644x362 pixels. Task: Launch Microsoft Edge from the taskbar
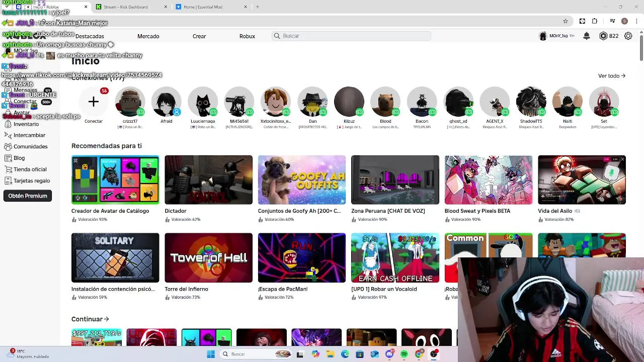(345, 354)
